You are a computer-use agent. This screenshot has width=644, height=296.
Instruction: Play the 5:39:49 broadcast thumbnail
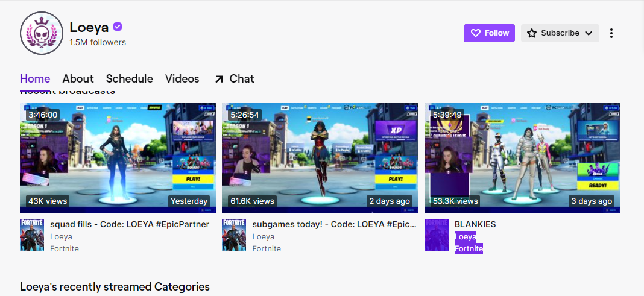point(522,158)
